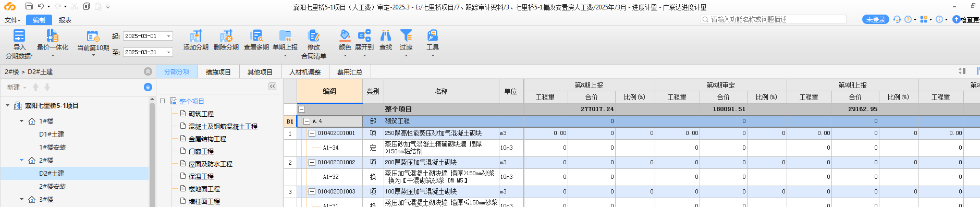This screenshot has height=207, width=980.
Task: Click 添加分期 to add a period
Action: pos(196,40)
